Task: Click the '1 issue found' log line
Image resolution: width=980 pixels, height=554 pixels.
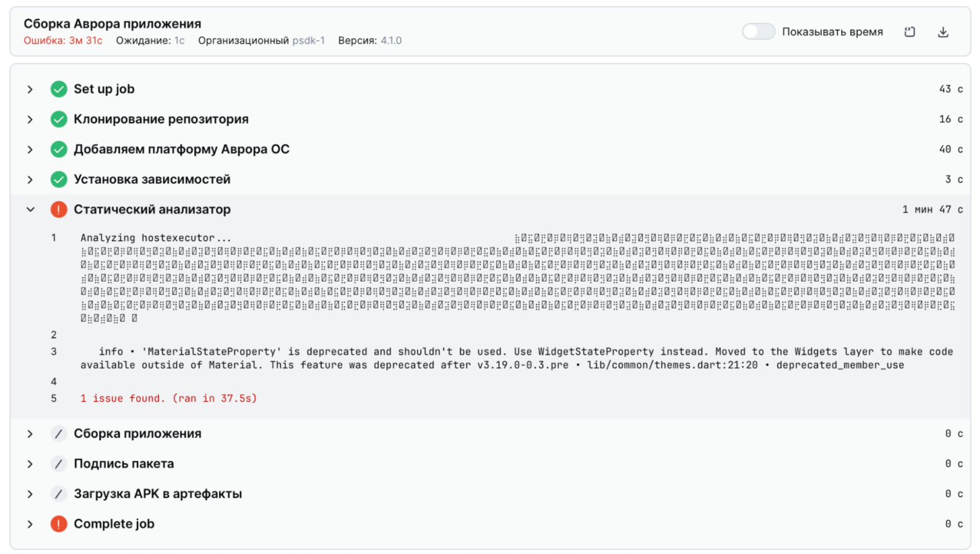Action: click(x=168, y=398)
